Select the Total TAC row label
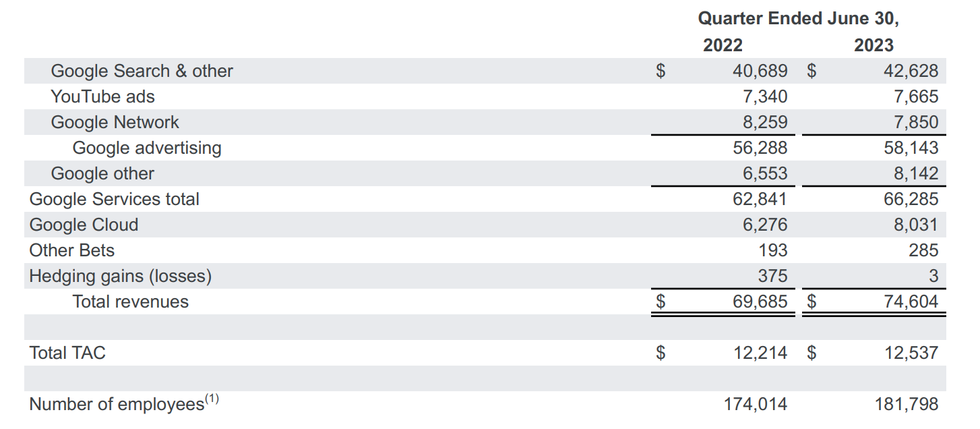 click(67, 353)
